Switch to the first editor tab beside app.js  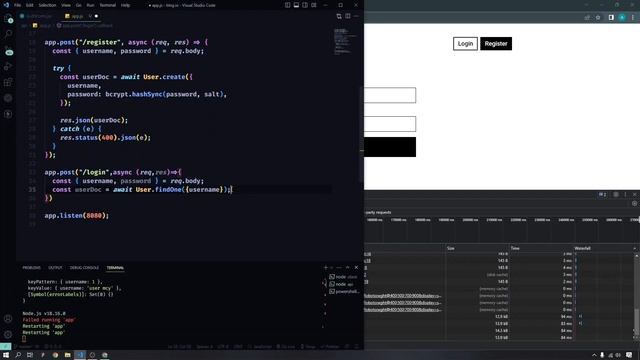pyautogui.click(x=39, y=16)
